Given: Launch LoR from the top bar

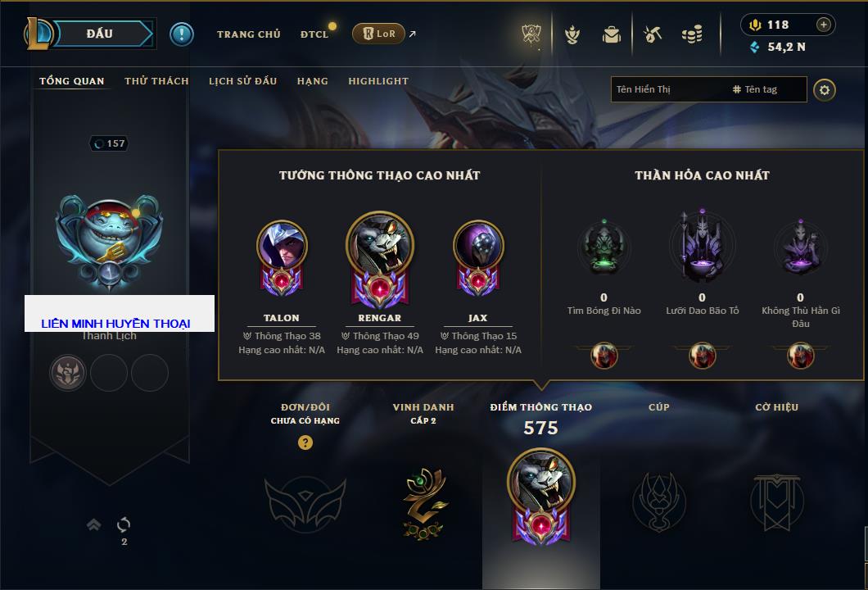Looking at the screenshot, I should click(378, 34).
